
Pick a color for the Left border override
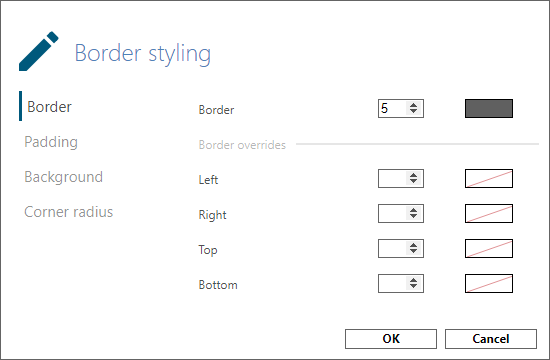(489, 179)
